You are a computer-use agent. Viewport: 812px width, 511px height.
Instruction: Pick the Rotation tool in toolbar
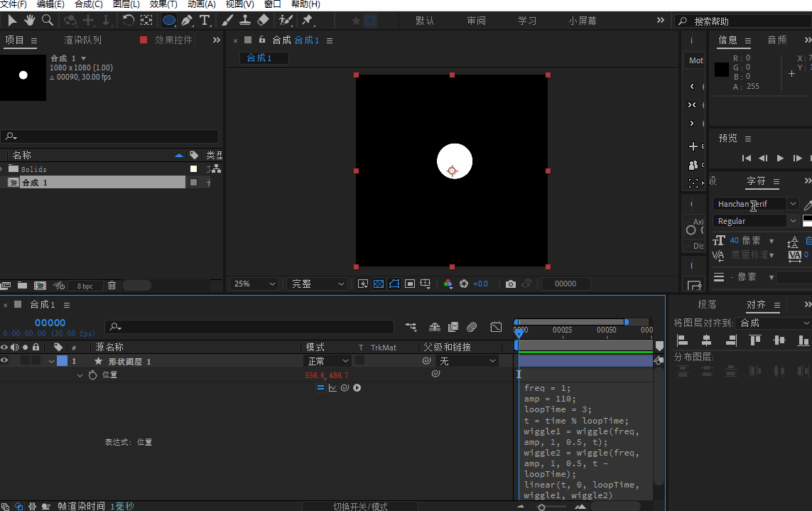click(127, 21)
